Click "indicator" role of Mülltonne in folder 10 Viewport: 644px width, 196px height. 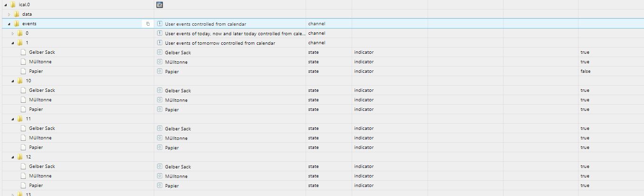click(364, 100)
